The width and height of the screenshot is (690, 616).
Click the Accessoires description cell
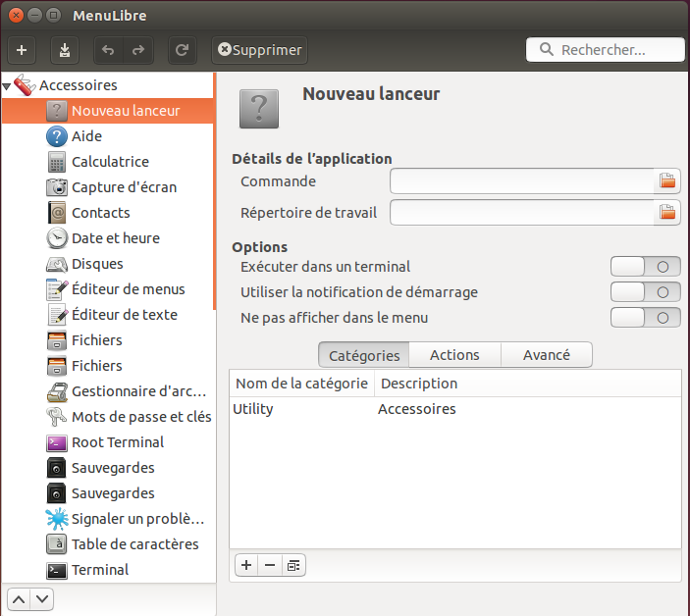point(417,409)
